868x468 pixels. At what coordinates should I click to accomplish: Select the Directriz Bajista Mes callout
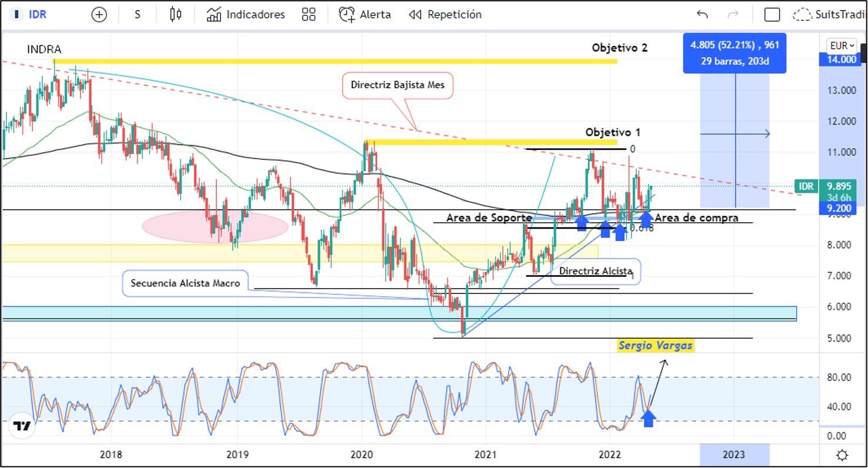point(398,85)
